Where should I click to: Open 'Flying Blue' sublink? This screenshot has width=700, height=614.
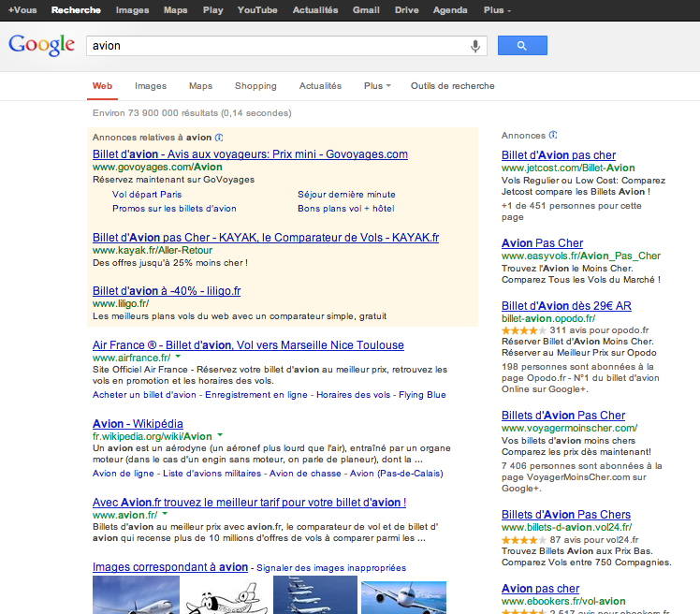coord(422,395)
